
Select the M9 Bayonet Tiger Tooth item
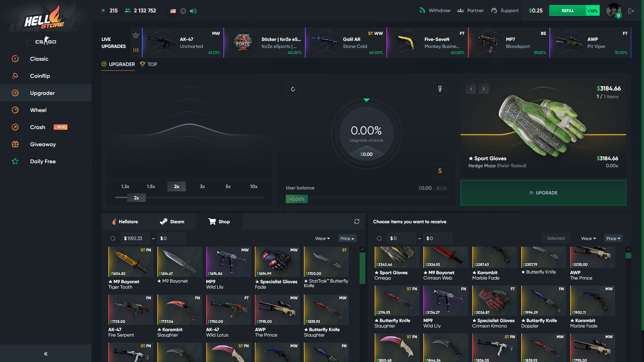[131, 268]
